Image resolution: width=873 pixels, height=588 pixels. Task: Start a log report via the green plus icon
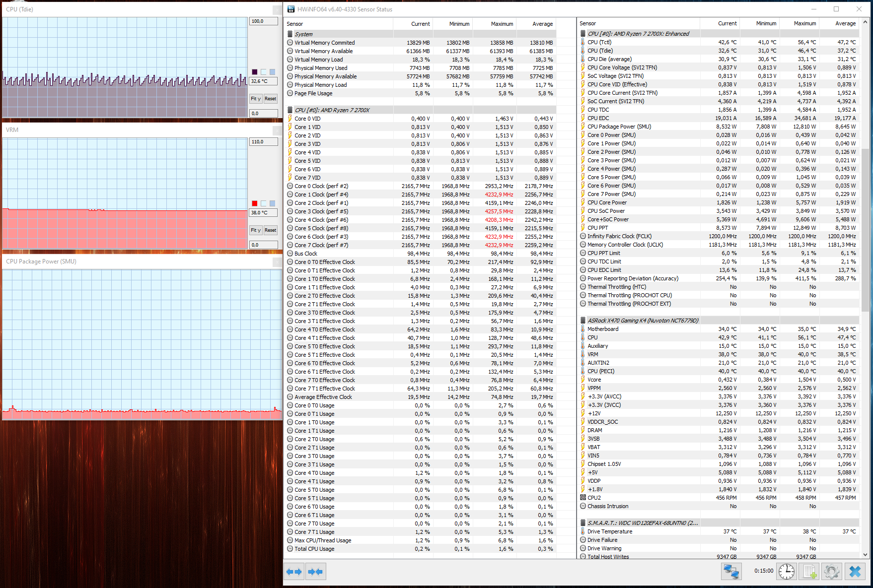click(809, 571)
